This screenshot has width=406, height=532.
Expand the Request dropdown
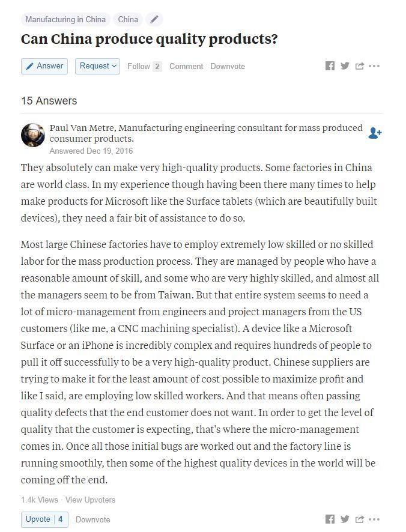[97, 66]
